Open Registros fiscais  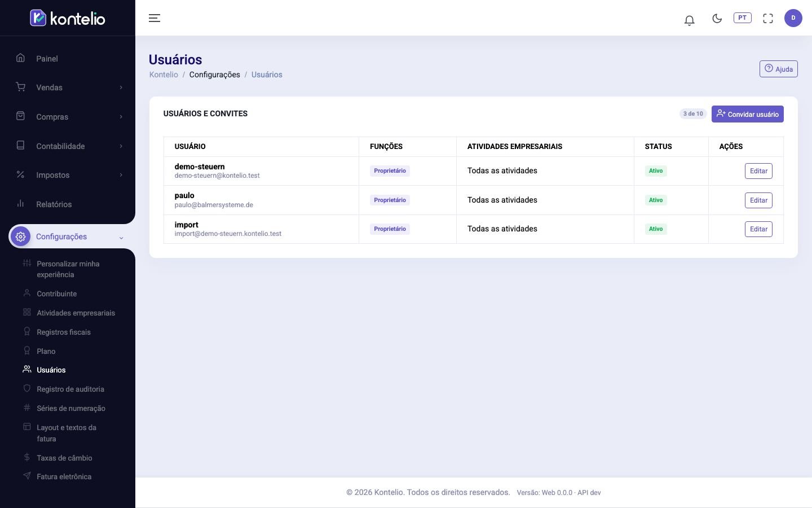click(63, 332)
